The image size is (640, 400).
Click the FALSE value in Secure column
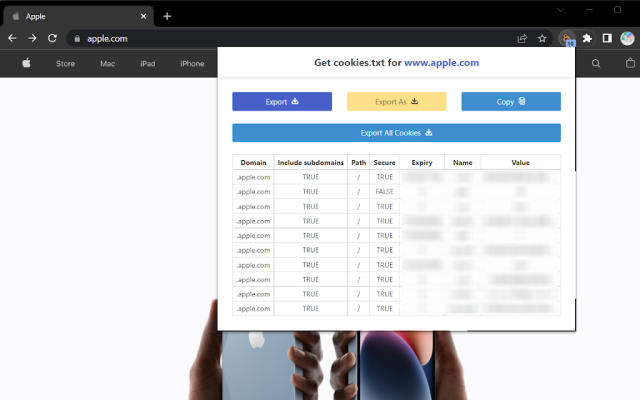click(384, 191)
